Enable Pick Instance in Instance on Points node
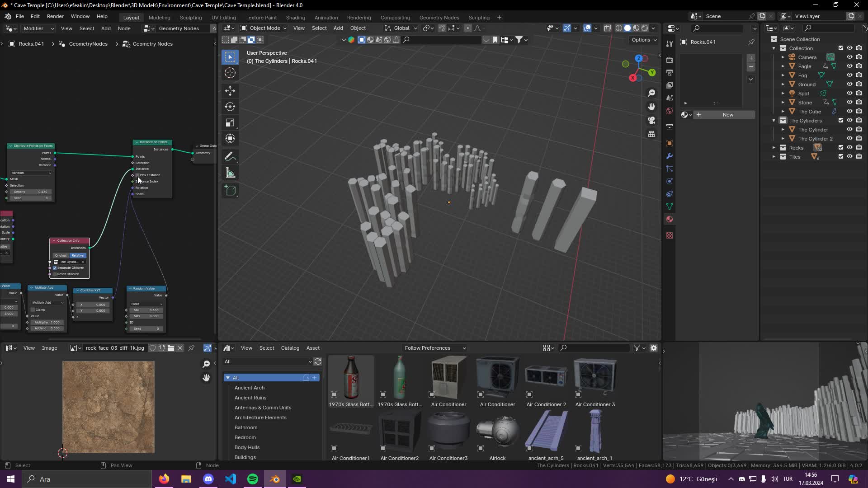 (x=137, y=175)
